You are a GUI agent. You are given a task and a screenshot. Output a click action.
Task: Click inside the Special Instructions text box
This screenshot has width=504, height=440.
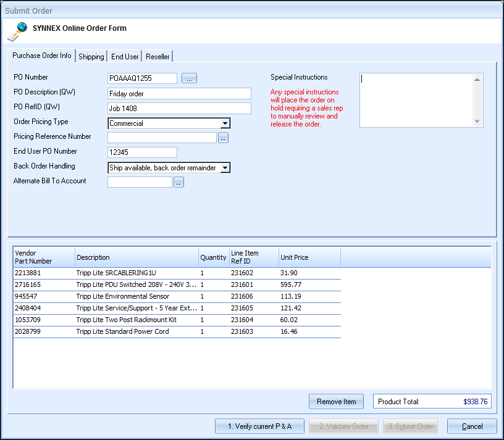(416, 100)
